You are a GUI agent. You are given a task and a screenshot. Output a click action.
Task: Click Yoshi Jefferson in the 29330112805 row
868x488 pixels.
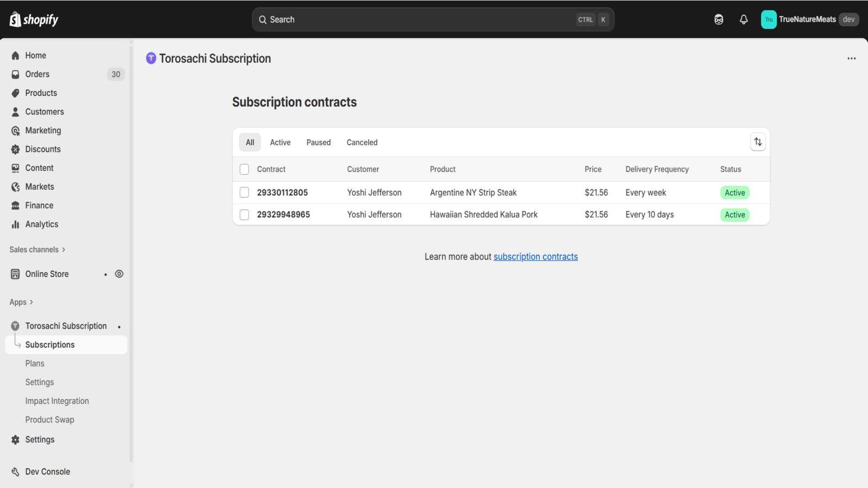click(x=374, y=192)
